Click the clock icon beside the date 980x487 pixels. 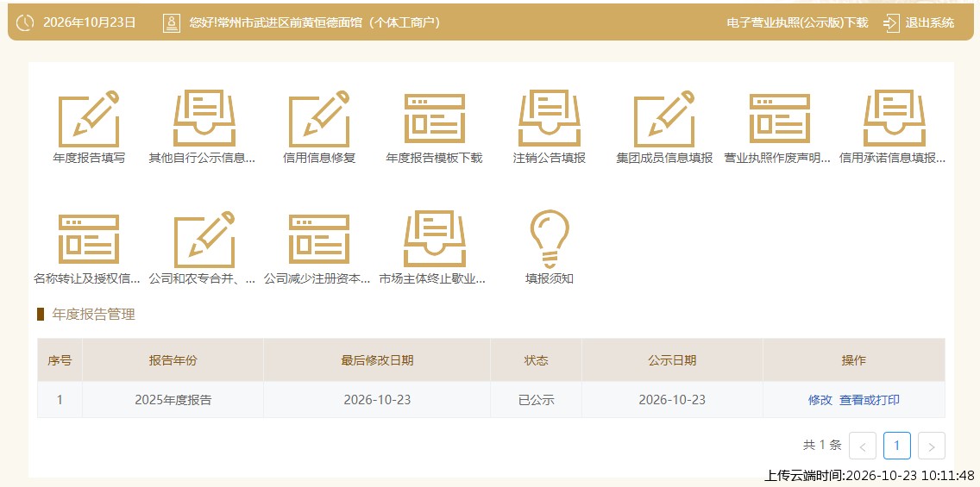[25, 22]
